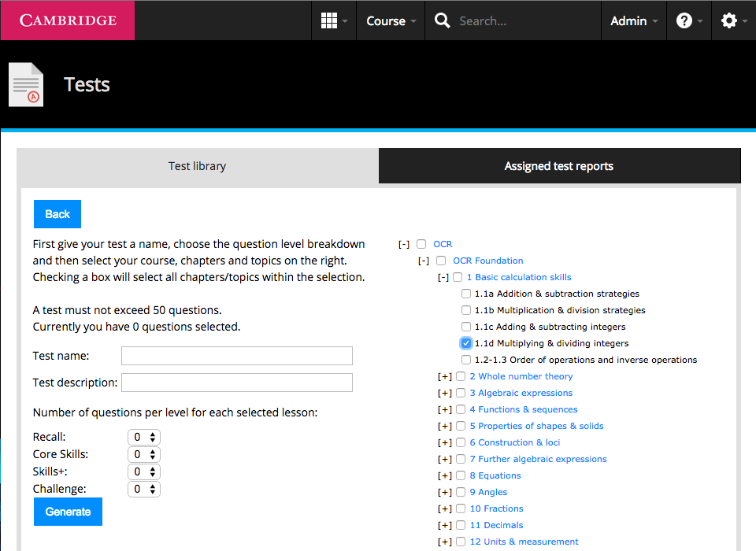Click the Generate button
The image size is (756, 551).
[68, 511]
